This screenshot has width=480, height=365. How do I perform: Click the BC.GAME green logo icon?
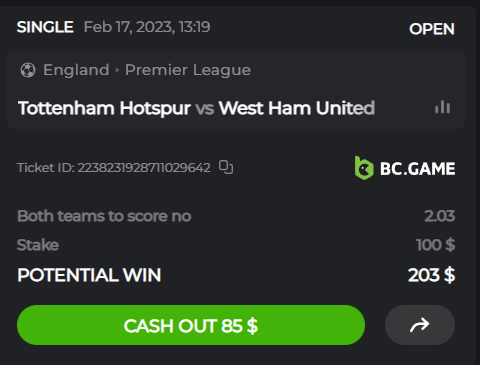pyautogui.click(x=364, y=168)
